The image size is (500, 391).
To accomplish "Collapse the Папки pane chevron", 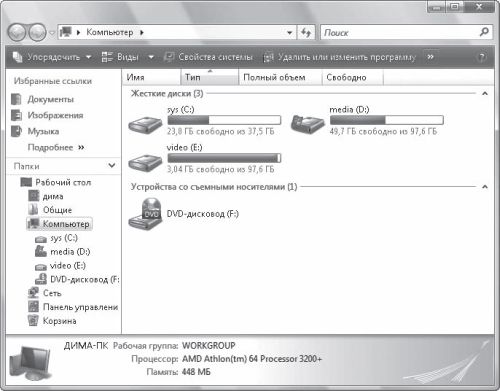I will coord(112,165).
